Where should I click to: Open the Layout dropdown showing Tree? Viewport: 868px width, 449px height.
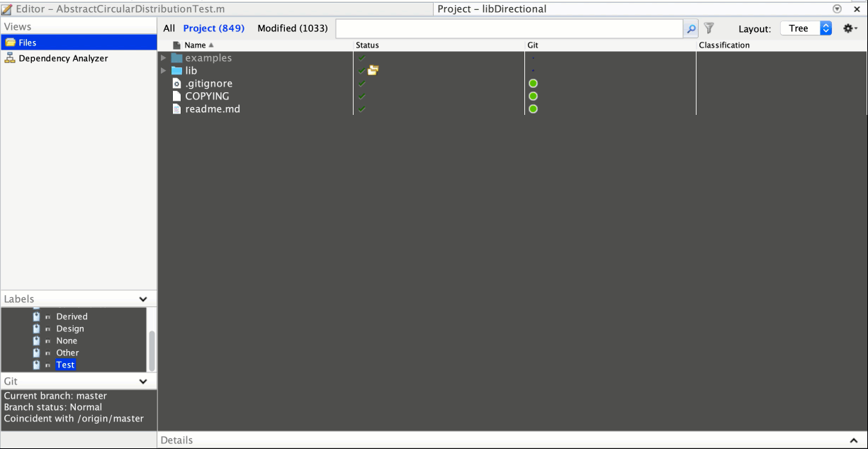(x=806, y=28)
